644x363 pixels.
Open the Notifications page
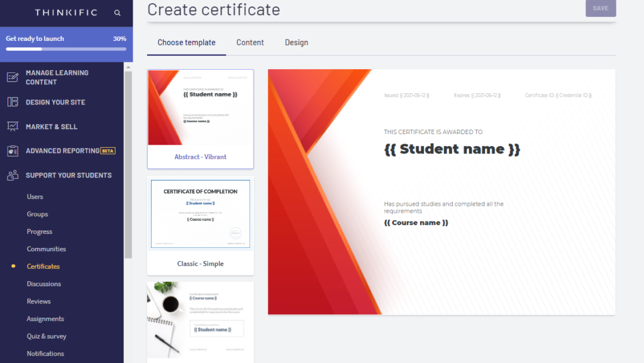[x=45, y=354]
